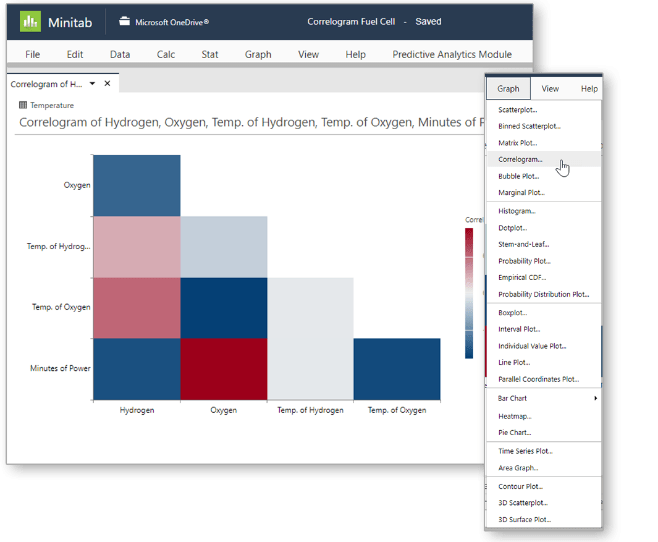Choose Probability Plot... menu entry

point(543,261)
